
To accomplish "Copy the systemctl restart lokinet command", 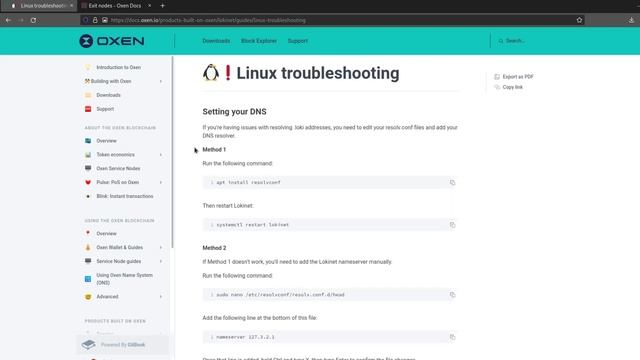I will (452, 225).
